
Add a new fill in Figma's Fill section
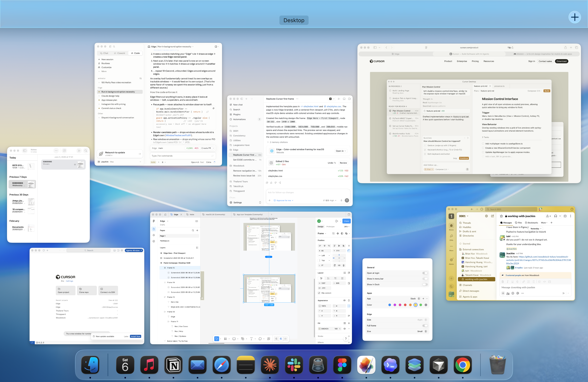pyautogui.click(x=349, y=323)
